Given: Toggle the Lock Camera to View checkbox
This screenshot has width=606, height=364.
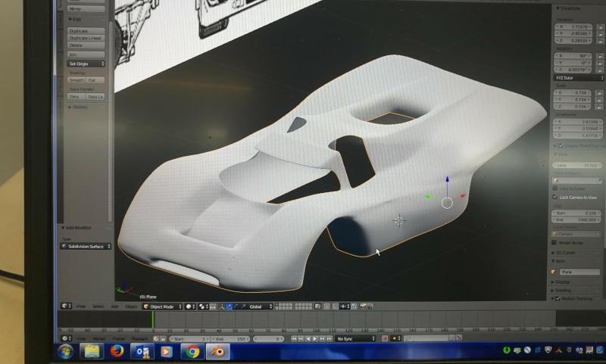Looking at the screenshot, I should click(554, 196).
